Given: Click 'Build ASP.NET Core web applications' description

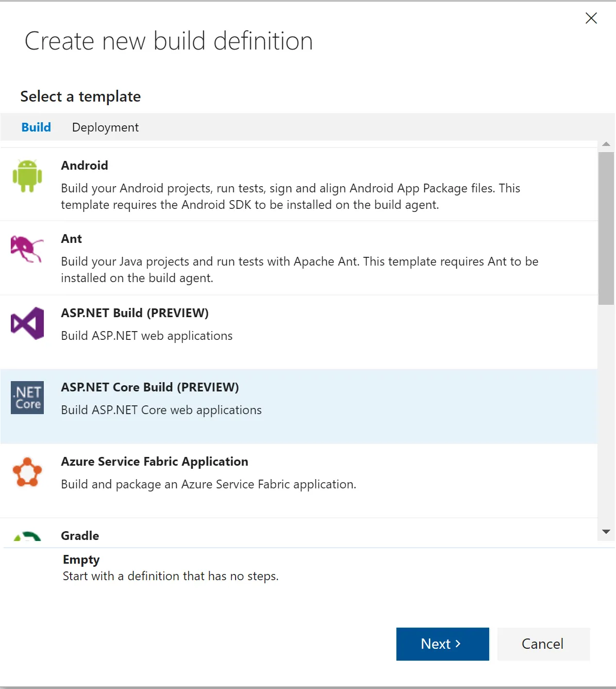Looking at the screenshot, I should tap(161, 410).
